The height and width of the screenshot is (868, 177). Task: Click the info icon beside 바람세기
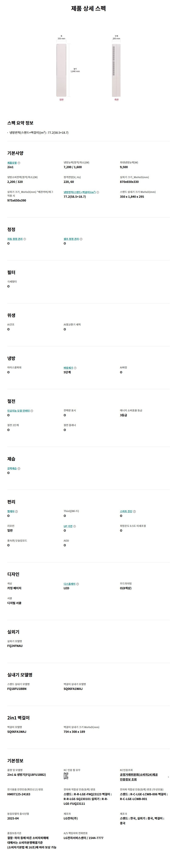point(75,368)
